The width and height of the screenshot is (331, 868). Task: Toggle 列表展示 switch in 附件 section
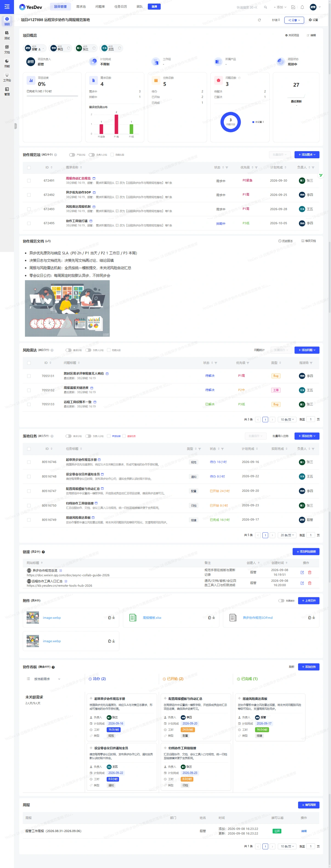[x=281, y=601]
